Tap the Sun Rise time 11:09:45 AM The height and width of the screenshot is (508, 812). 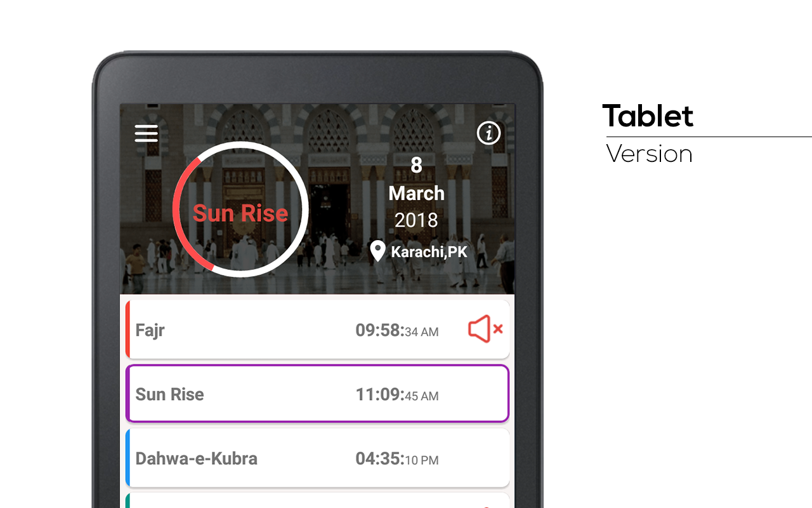[x=397, y=394]
